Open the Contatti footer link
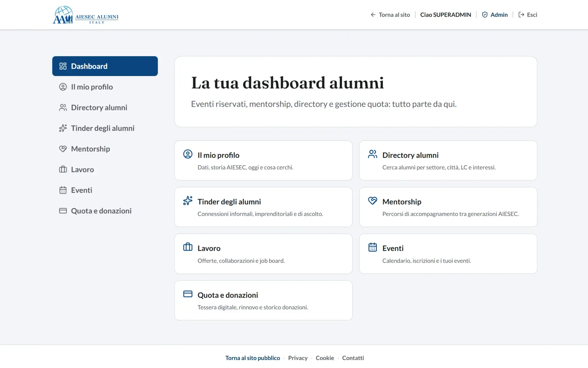The width and height of the screenshot is (588, 368). click(x=353, y=358)
